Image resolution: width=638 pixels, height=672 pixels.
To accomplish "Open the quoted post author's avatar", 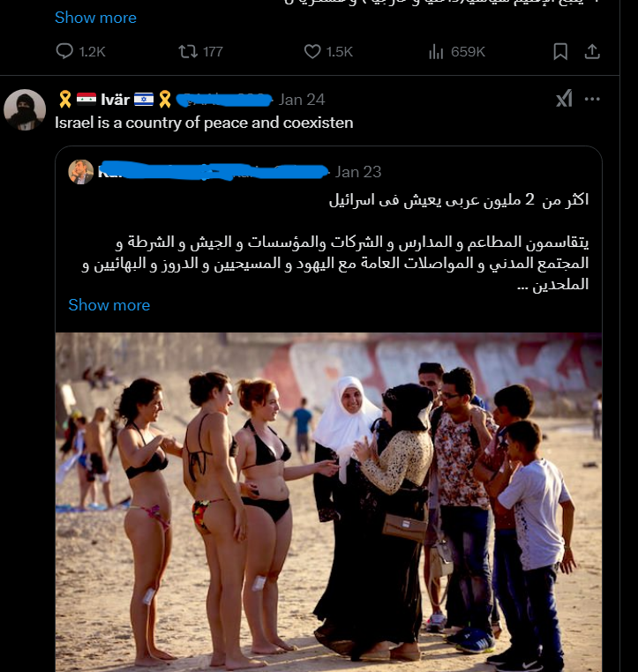I will 81,172.
